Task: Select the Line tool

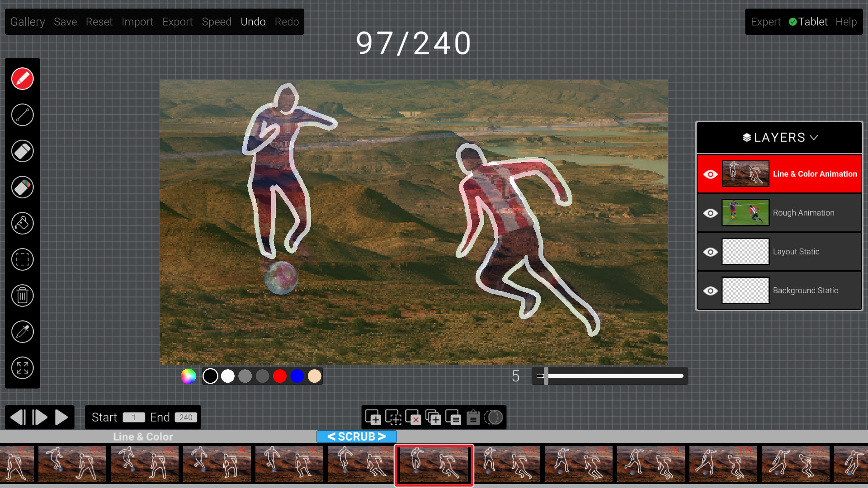Action: (22, 115)
